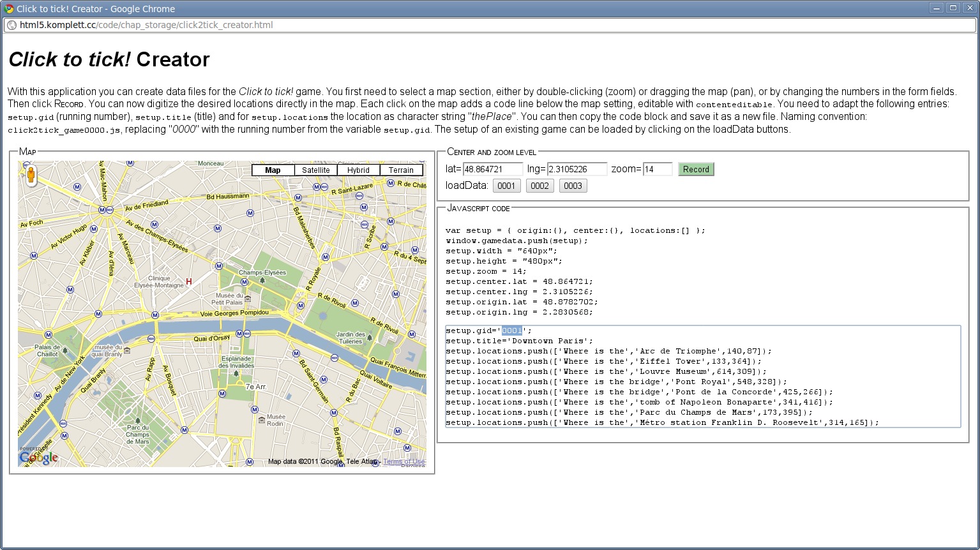Click the page icon in address bar
This screenshot has width=980, height=550.
pos(11,26)
